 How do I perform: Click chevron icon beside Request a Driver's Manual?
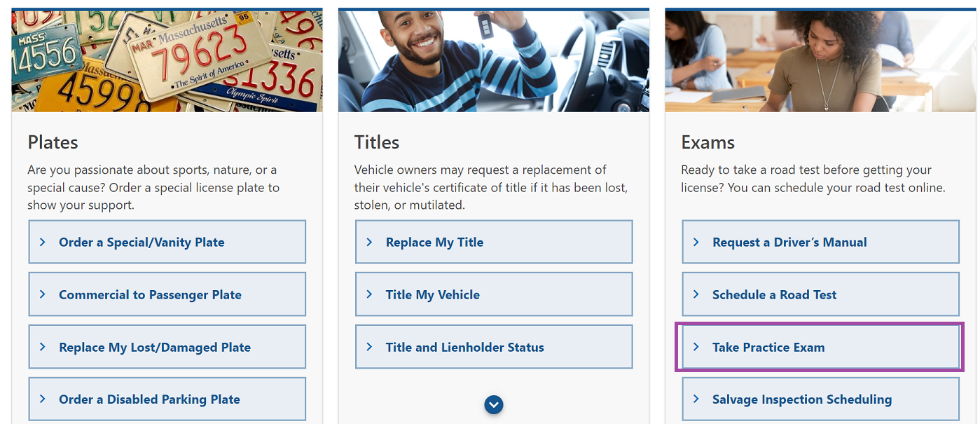(x=696, y=242)
